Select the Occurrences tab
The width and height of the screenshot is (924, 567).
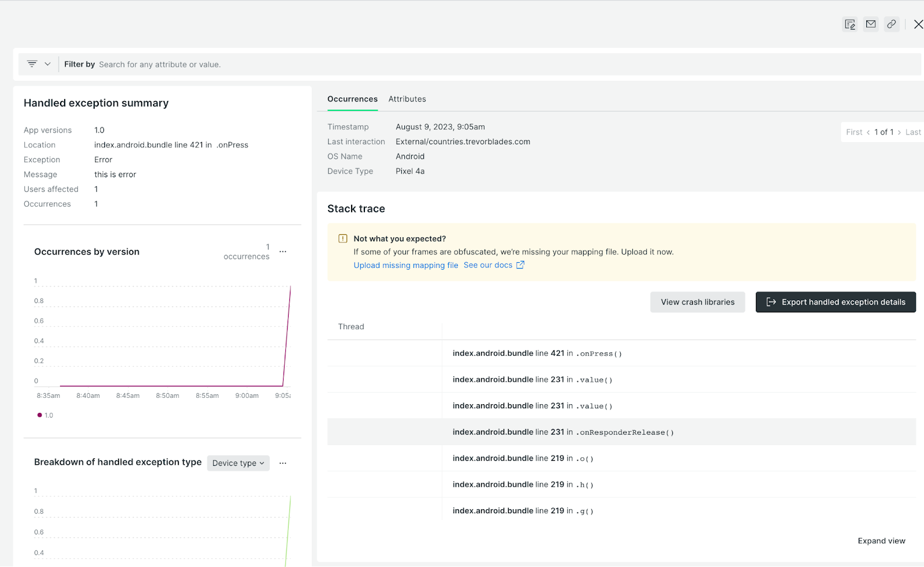point(352,99)
